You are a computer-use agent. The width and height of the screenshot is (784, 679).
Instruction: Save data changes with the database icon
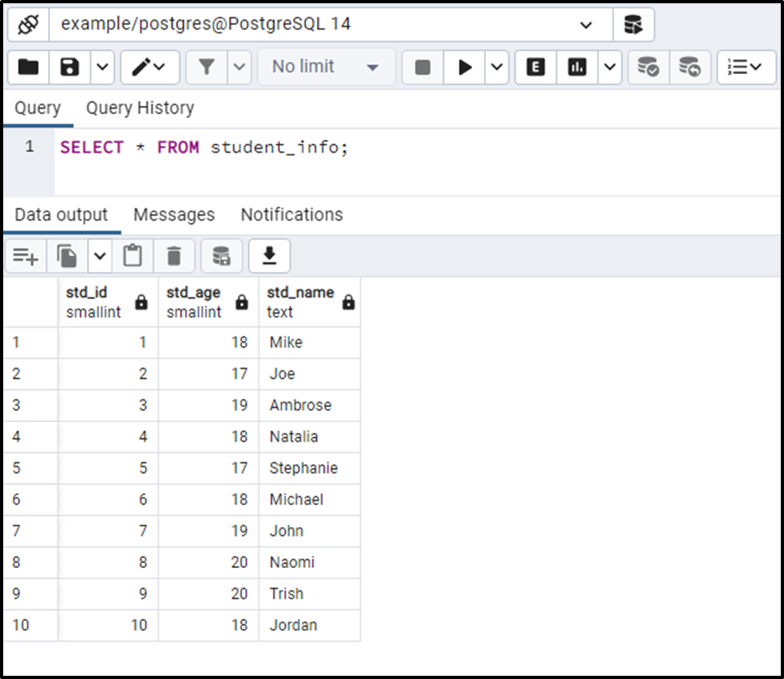[x=221, y=255]
